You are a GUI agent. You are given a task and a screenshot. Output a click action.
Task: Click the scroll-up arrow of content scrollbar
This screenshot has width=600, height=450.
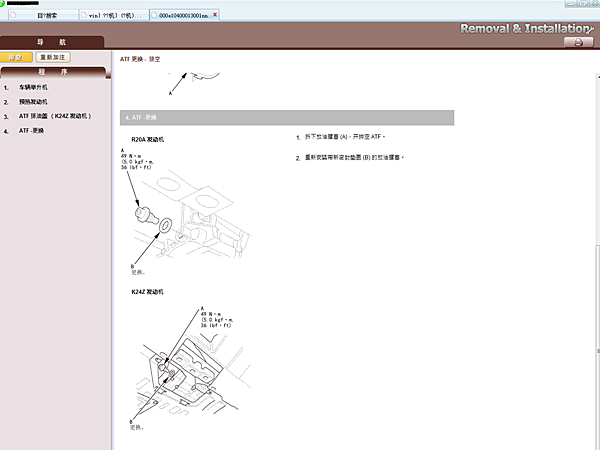coord(598,76)
